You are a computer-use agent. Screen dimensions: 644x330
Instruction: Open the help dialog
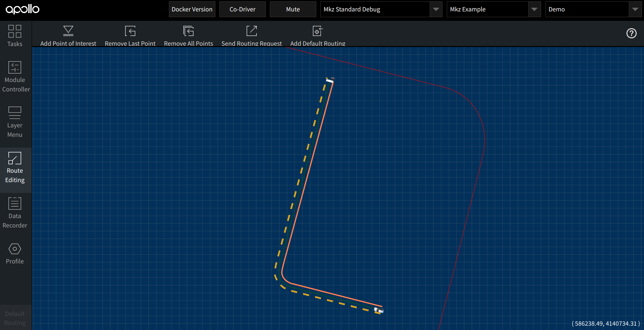tap(632, 33)
